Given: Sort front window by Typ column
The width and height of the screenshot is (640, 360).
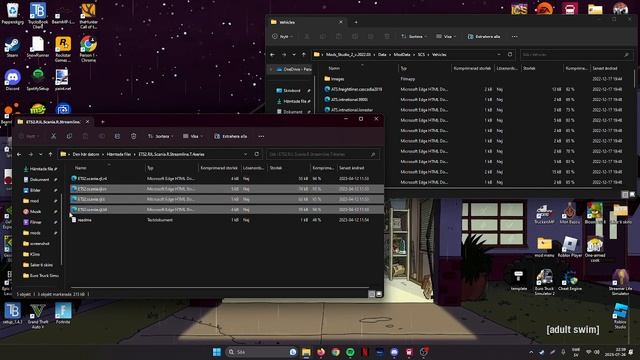Looking at the screenshot, I should coord(150,168).
